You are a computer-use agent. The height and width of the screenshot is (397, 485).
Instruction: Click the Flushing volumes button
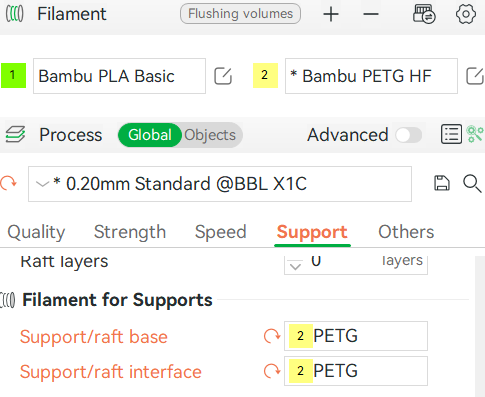[240, 14]
